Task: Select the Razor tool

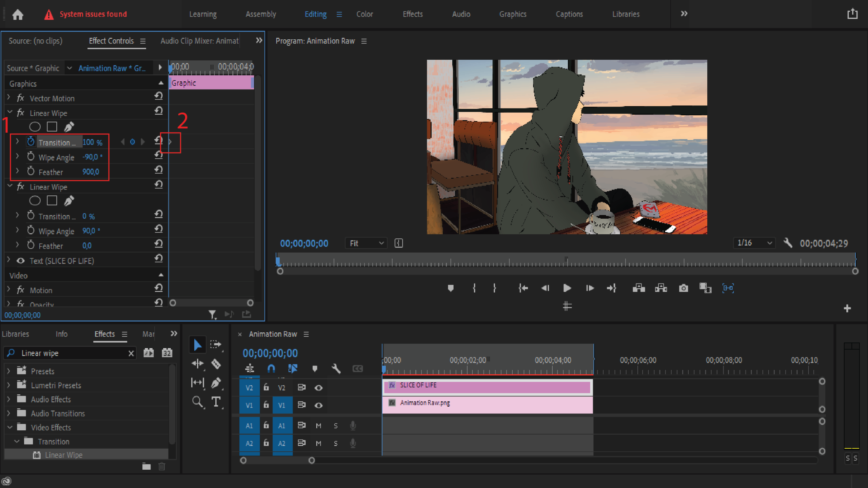Action: (x=216, y=364)
